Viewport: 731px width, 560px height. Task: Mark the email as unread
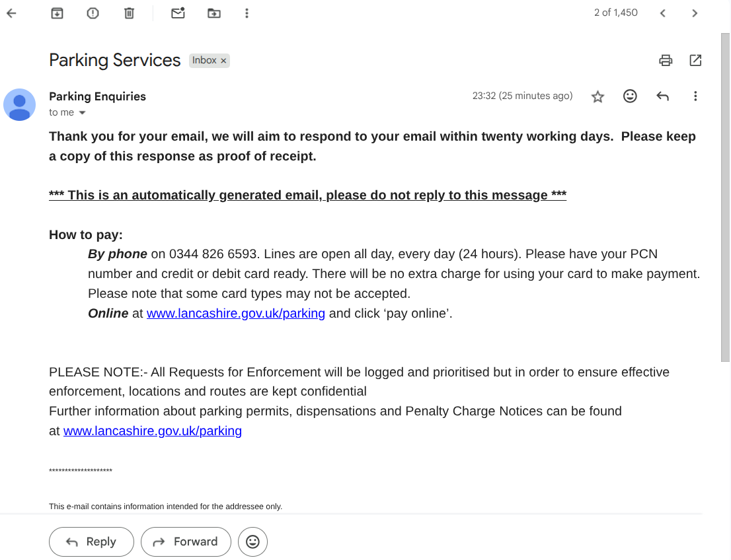point(178,13)
